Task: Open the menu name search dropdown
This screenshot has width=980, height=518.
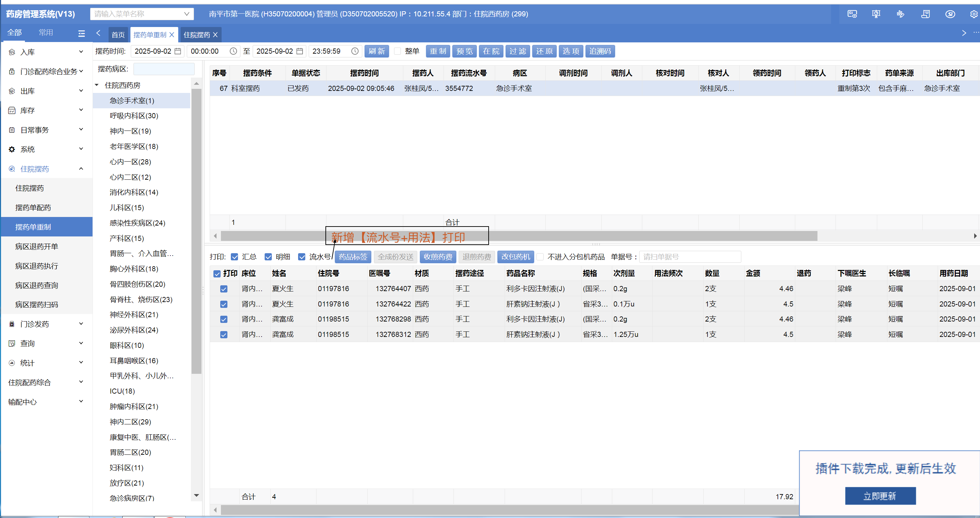Action: pyautogui.click(x=186, y=14)
